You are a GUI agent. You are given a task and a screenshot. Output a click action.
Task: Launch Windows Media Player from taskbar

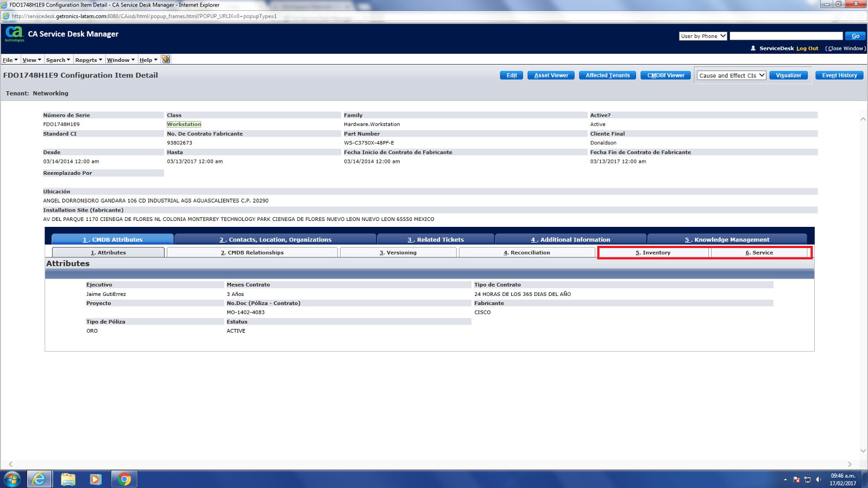coord(96,479)
